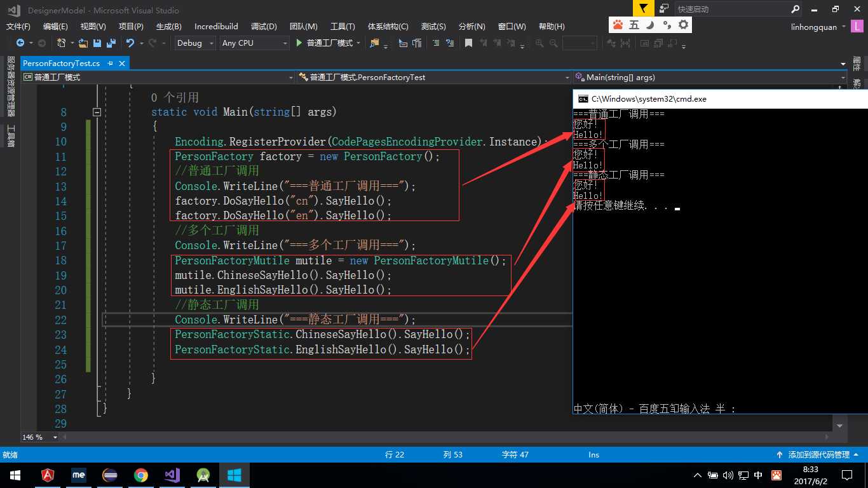Click the notifications flag icon
This screenshot has width=868, height=488.
[x=644, y=9]
